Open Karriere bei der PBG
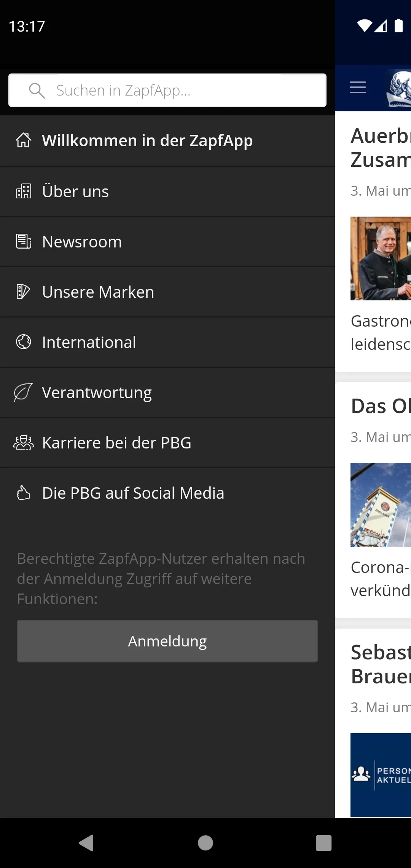Viewport: 411px width, 868px height. [167, 442]
